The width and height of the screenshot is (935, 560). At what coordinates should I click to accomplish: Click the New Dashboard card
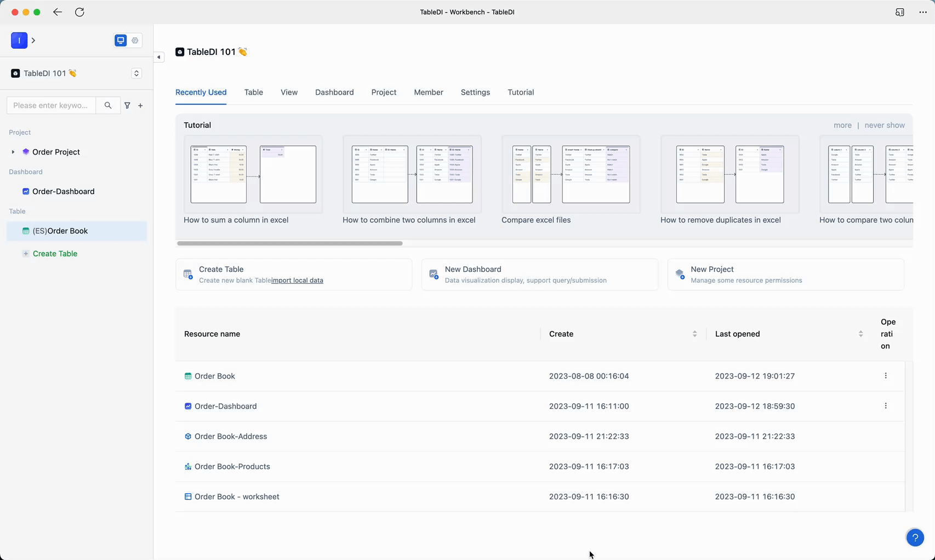(x=540, y=275)
